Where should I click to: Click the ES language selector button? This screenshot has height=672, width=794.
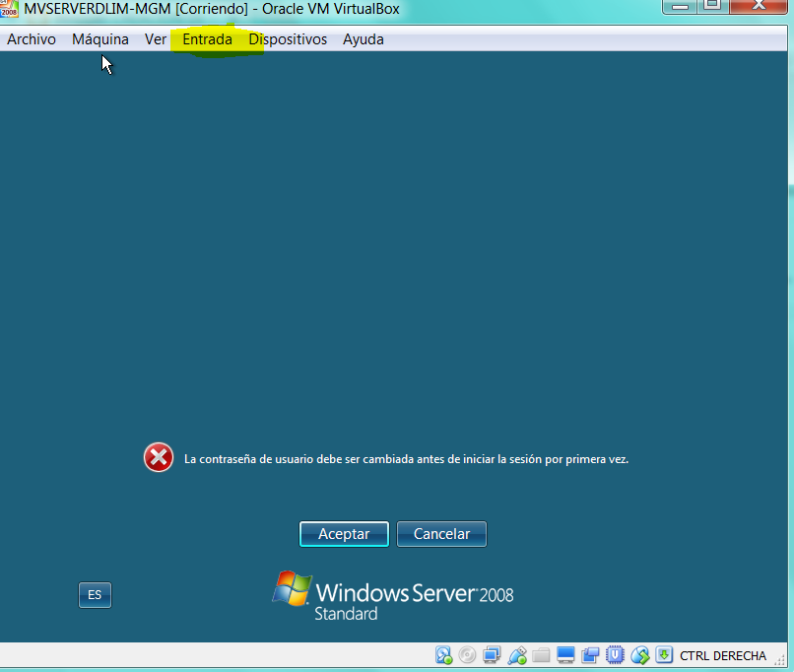(95, 594)
